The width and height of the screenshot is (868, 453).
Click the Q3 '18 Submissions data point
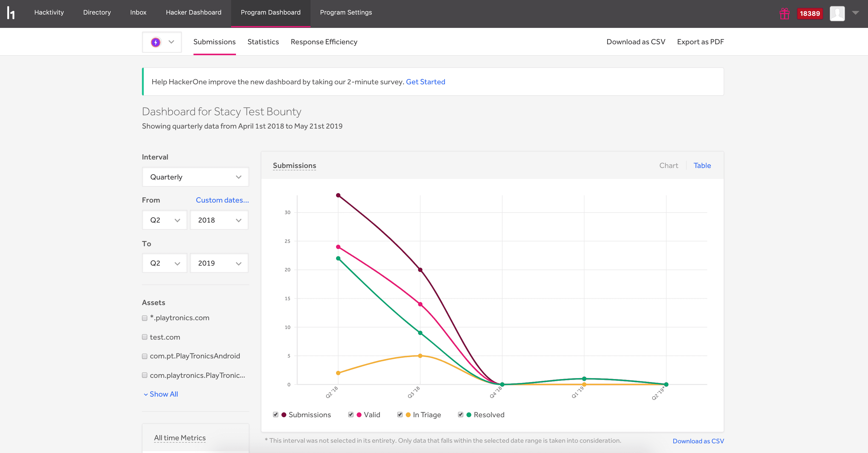tap(420, 270)
